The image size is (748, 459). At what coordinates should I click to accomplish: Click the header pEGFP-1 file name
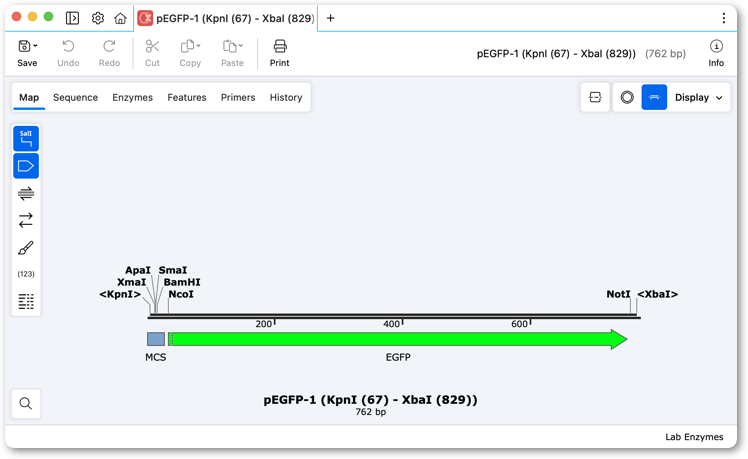[x=556, y=53]
